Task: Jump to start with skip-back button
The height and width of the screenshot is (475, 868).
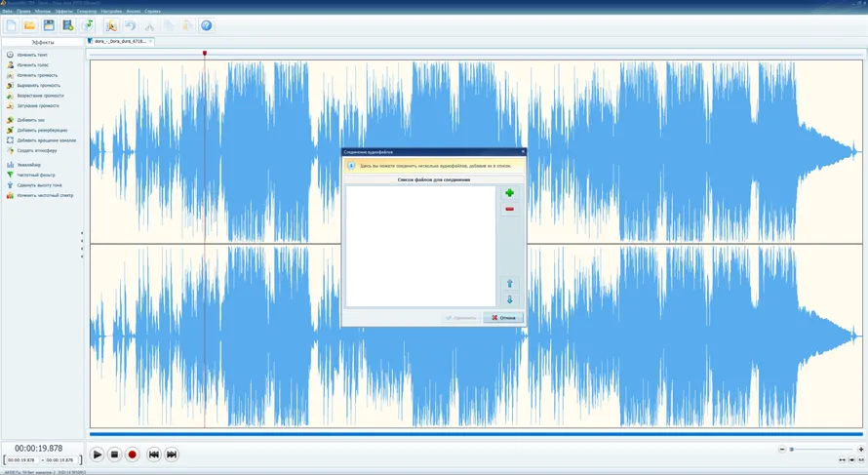Action: tap(154, 455)
